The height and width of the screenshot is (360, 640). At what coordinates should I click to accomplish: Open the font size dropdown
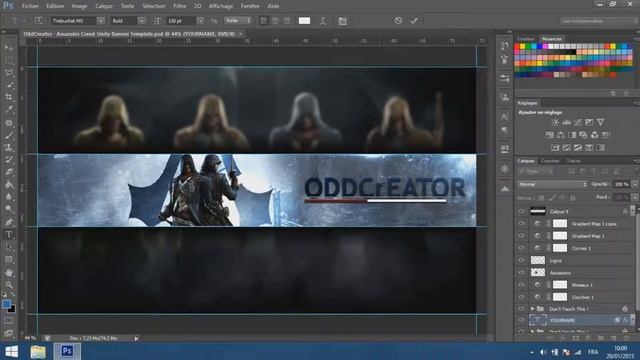[200, 20]
